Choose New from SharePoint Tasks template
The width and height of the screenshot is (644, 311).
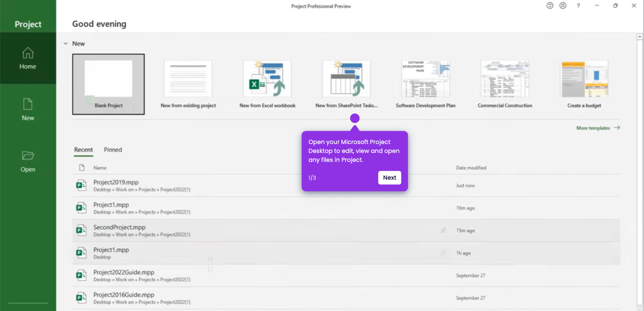tap(346, 84)
